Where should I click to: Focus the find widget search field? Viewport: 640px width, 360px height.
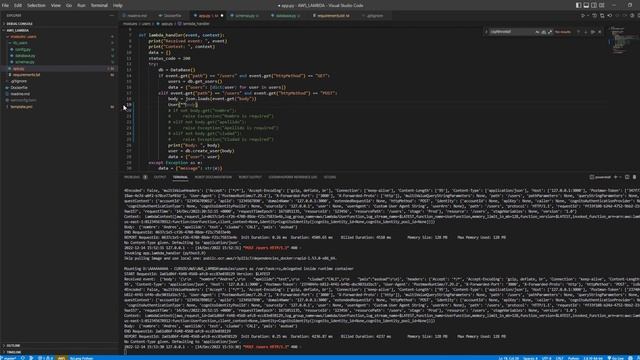point(512,31)
